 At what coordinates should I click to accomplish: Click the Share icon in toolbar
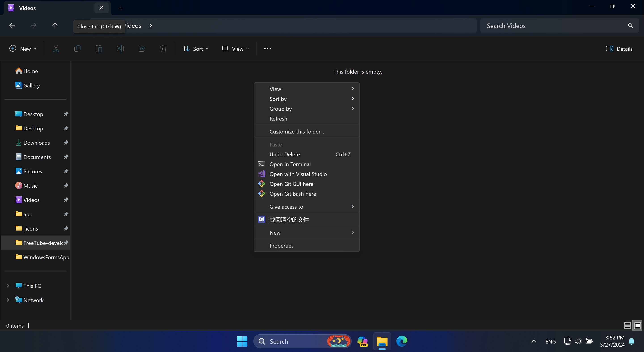coord(142,49)
